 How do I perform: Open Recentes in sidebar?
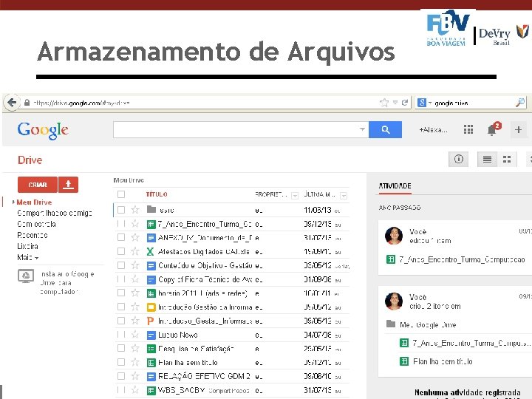(x=33, y=235)
